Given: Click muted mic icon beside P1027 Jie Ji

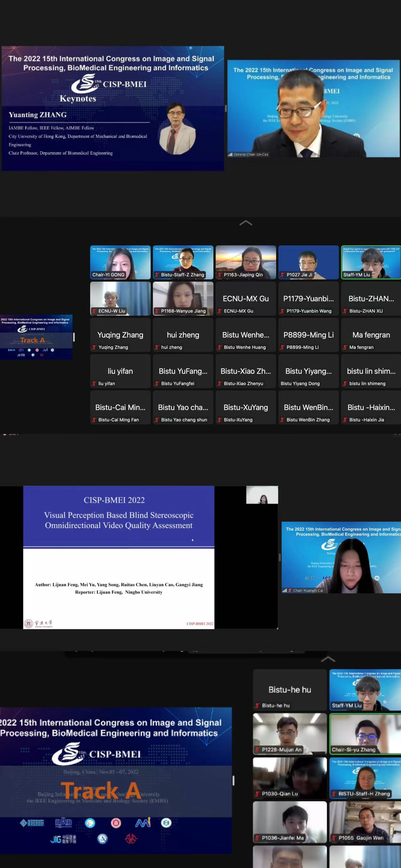Looking at the screenshot, I should (x=282, y=275).
